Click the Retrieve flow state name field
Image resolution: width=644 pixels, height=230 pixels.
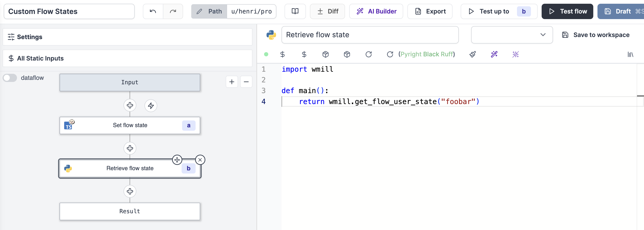point(370,35)
